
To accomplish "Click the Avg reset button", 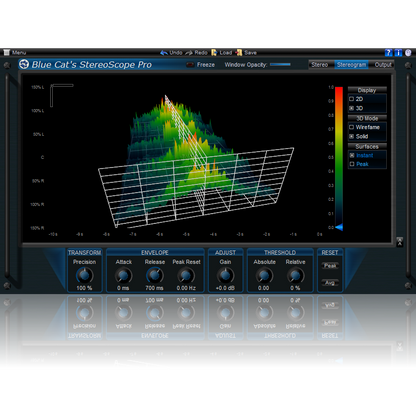I will click(330, 283).
